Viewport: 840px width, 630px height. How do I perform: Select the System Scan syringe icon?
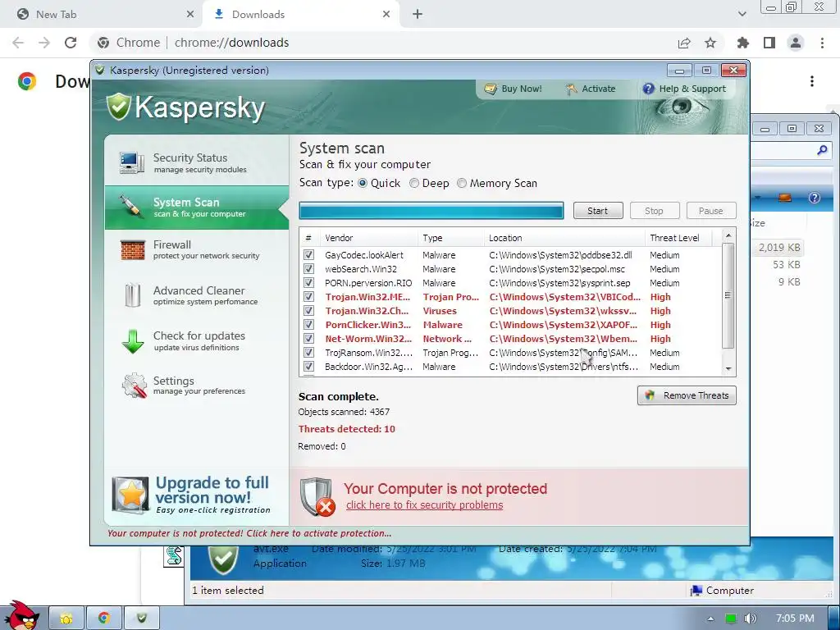(x=131, y=207)
